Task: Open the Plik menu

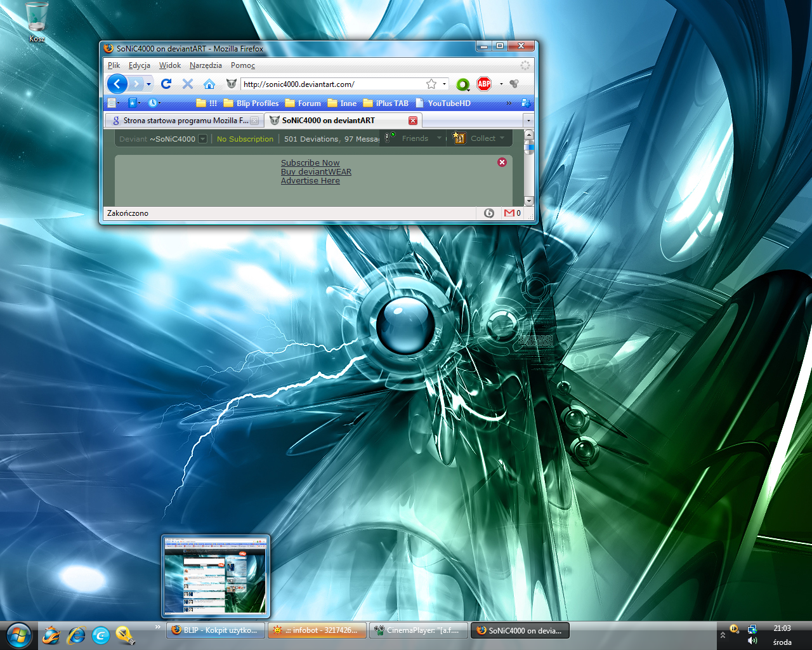Action: click(114, 65)
